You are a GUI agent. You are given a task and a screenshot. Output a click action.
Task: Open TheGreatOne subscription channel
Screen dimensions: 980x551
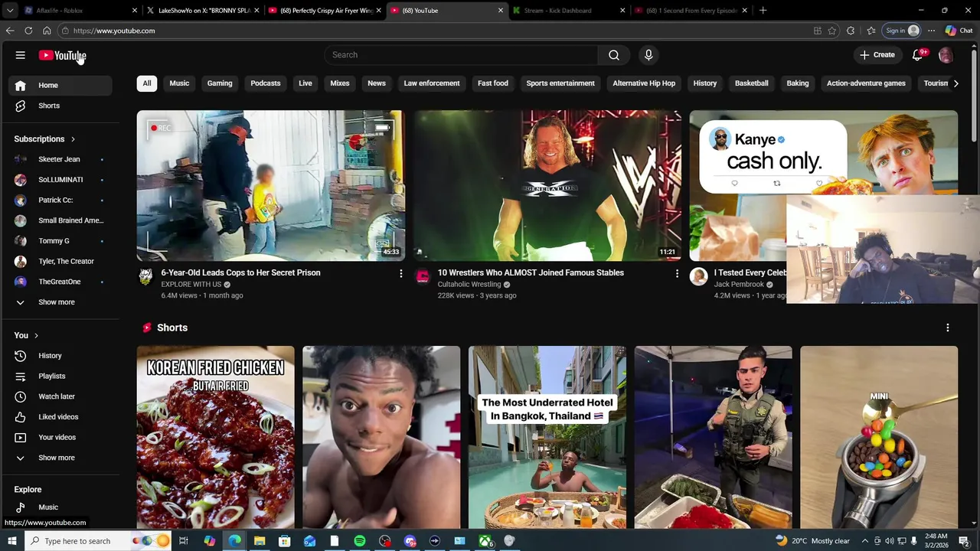(60, 282)
